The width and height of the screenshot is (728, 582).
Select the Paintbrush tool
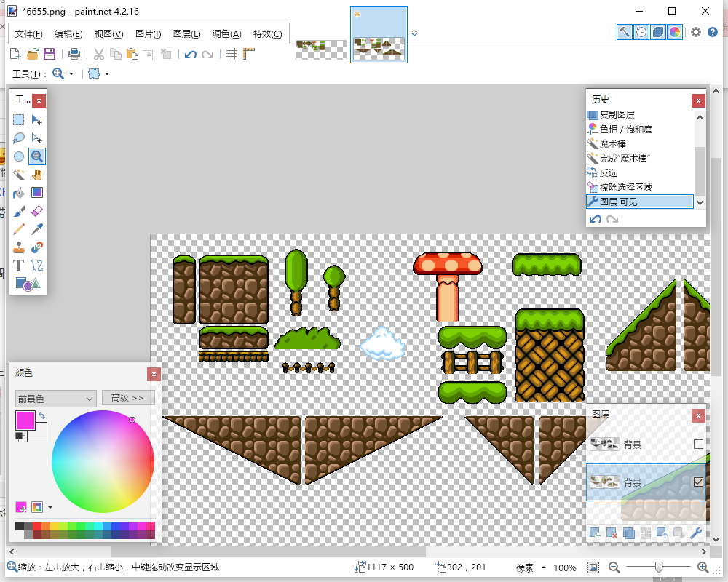[19, 211]
